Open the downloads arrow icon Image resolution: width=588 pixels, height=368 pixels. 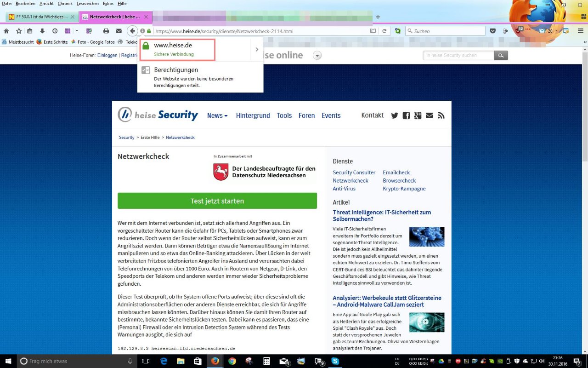(x=42, y=31)
